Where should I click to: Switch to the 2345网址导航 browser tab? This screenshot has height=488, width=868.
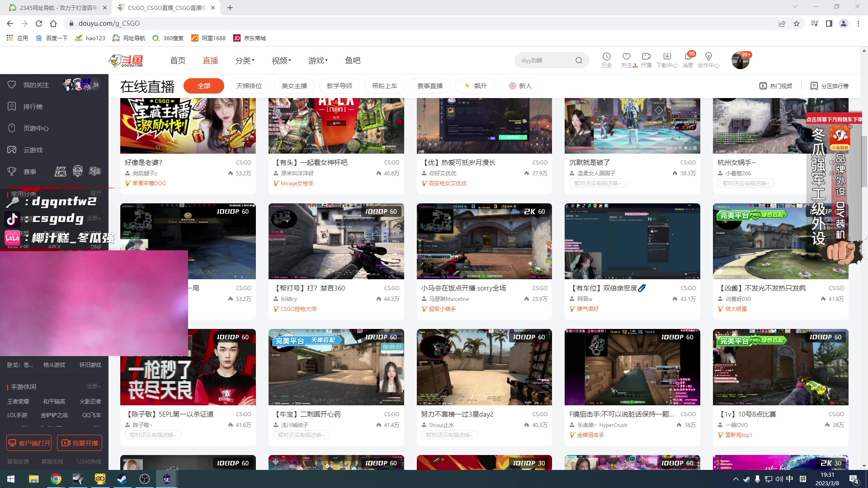pyautogui.click(x=57, y=8)
